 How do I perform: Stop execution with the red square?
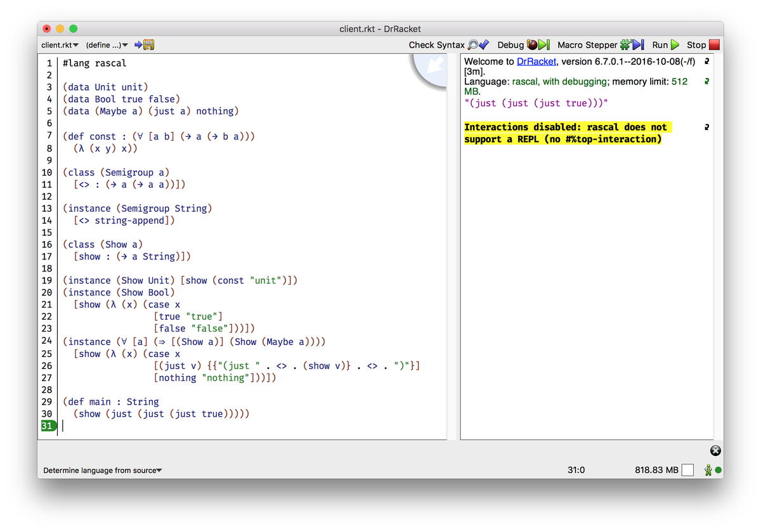714,45
